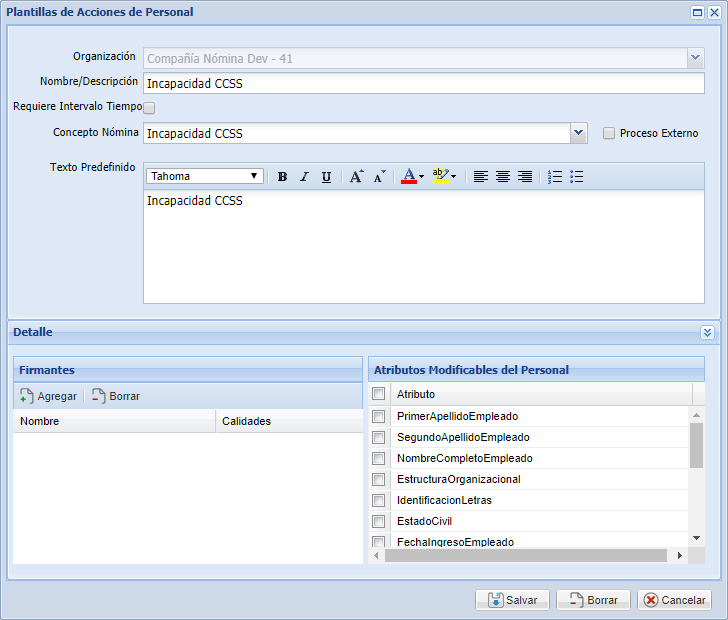Screen dimensions: 728x620
Task: Check SegundoApellidoEmpleado attribute
Action: 378,437
